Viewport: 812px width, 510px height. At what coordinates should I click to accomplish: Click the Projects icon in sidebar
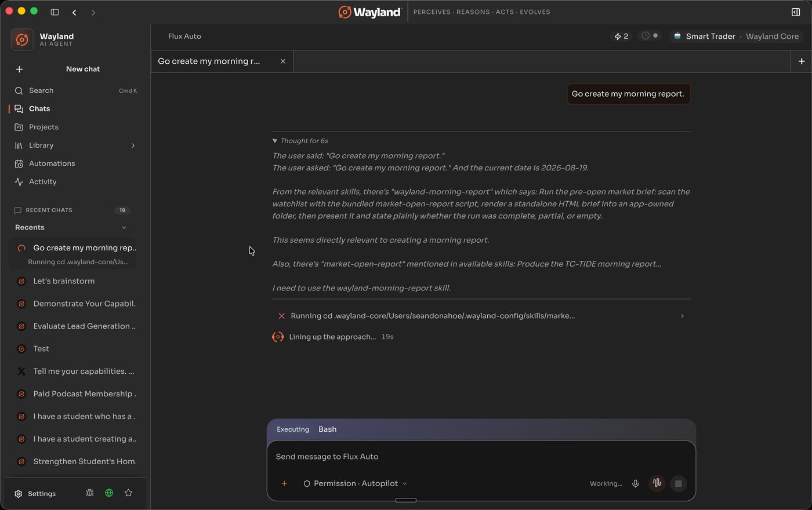click(x=19, y=128)
